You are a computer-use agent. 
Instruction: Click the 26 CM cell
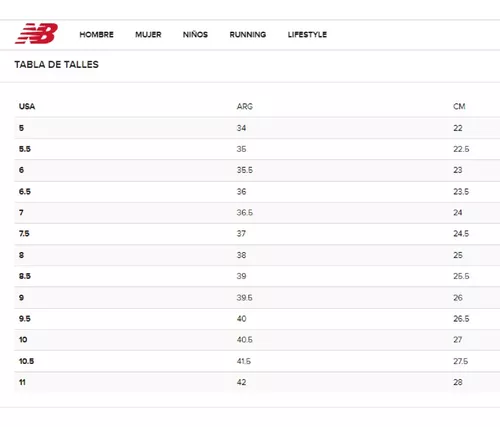(x=458, y=298)
